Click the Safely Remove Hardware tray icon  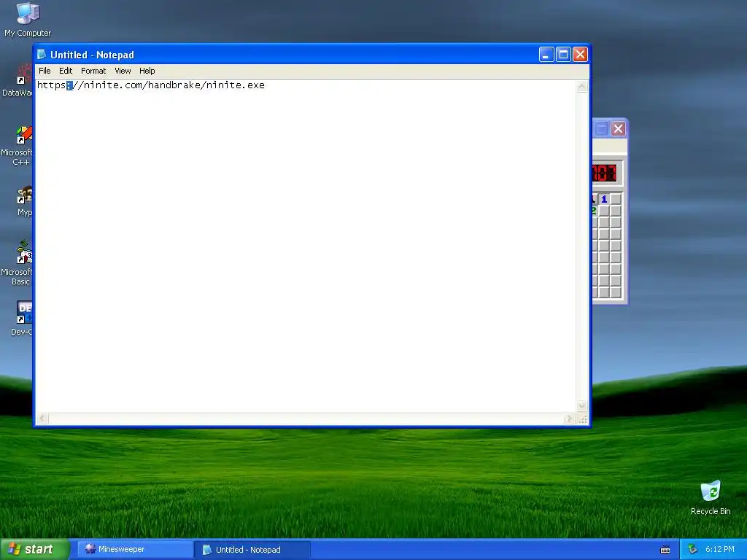tap(693, 550)
